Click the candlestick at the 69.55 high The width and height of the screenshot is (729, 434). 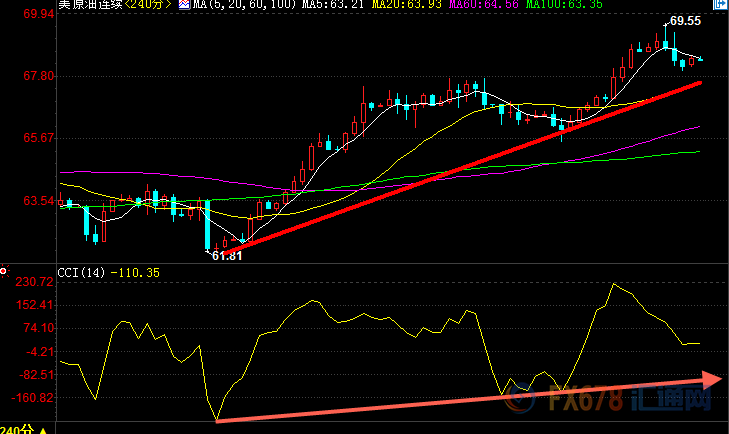[666, 37]
